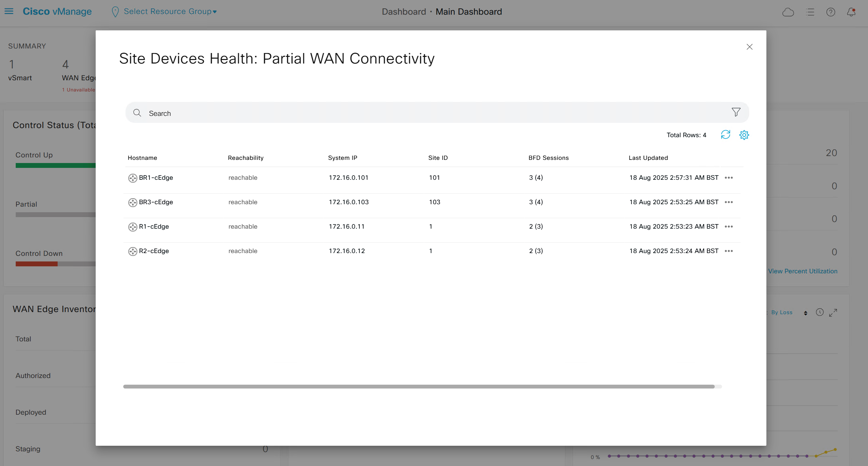
Task: Open table column settings gear
Action: pos(744,135)
